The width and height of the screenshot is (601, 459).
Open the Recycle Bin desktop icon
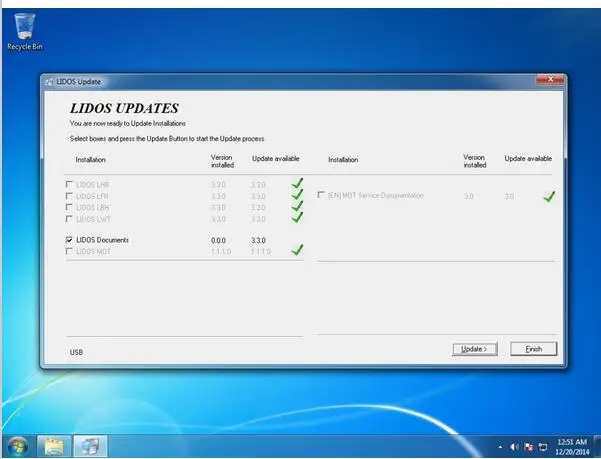[25, 32]
